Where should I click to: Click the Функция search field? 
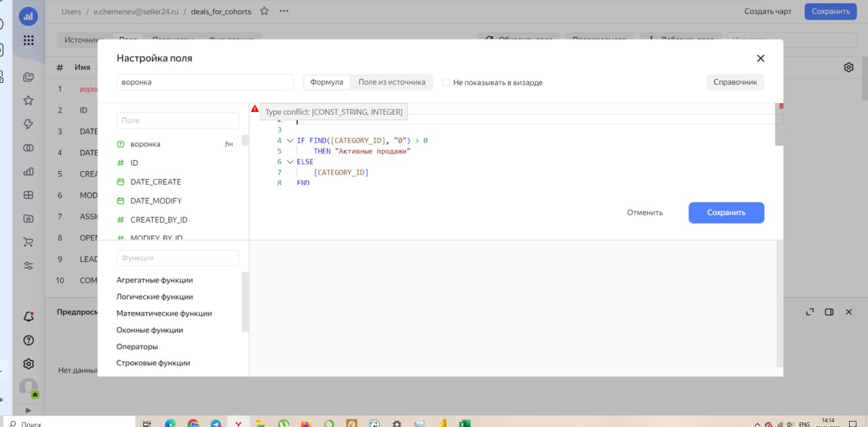[x=178, y=258]
